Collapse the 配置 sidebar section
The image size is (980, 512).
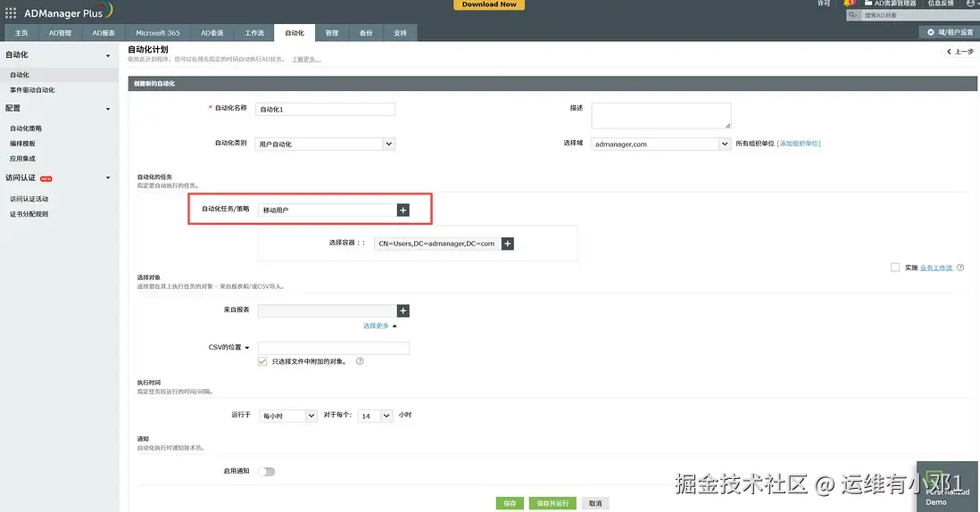108,109
